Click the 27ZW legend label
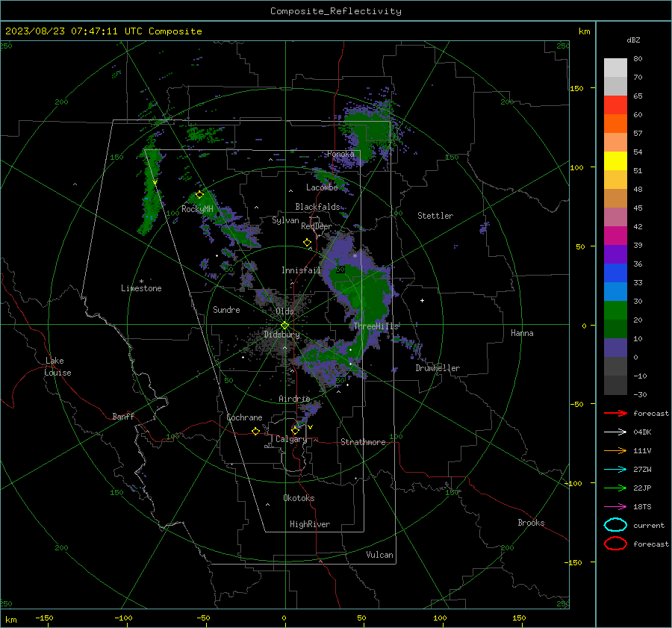This screenshot has width=672, height=628. [x=642, y=470]
